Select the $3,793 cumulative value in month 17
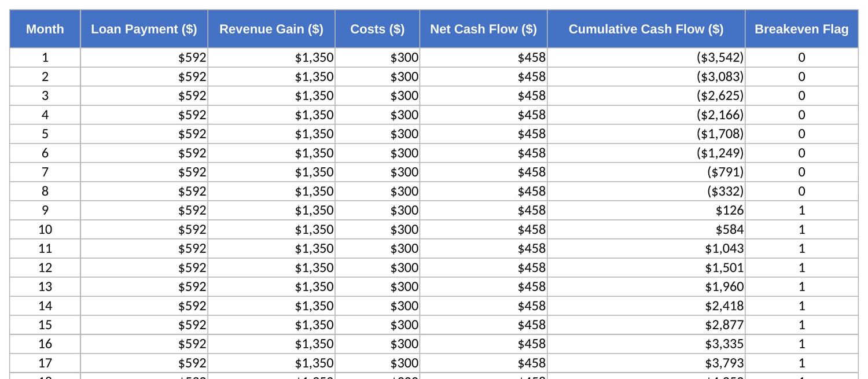Viewport: 868px width, 379px height. 646,363
